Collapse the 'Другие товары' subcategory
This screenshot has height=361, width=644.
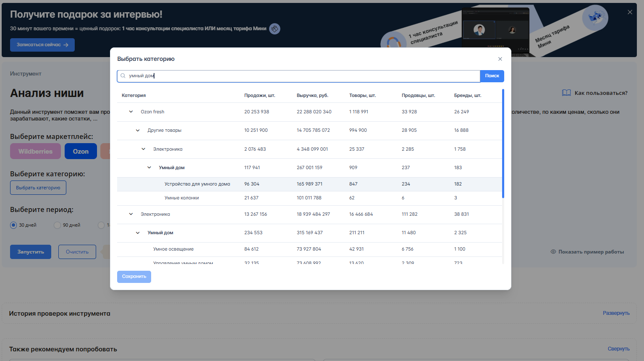point(138,131)
